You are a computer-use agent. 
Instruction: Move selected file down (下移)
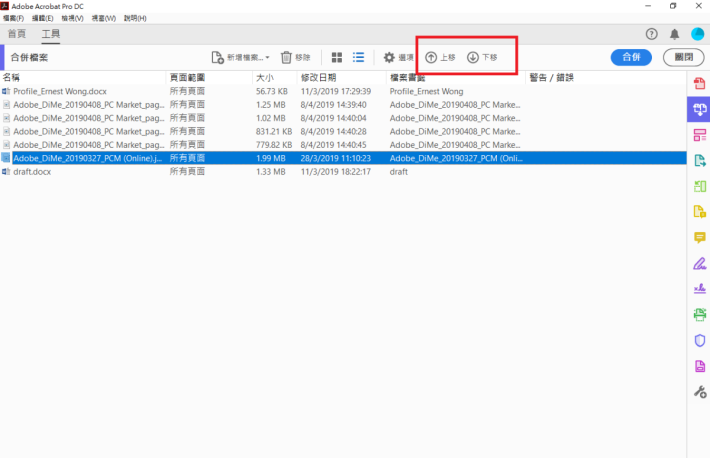[482, 58]
